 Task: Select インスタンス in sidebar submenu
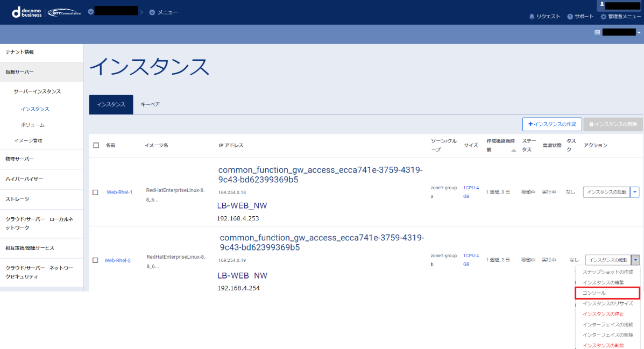[35, 109]
